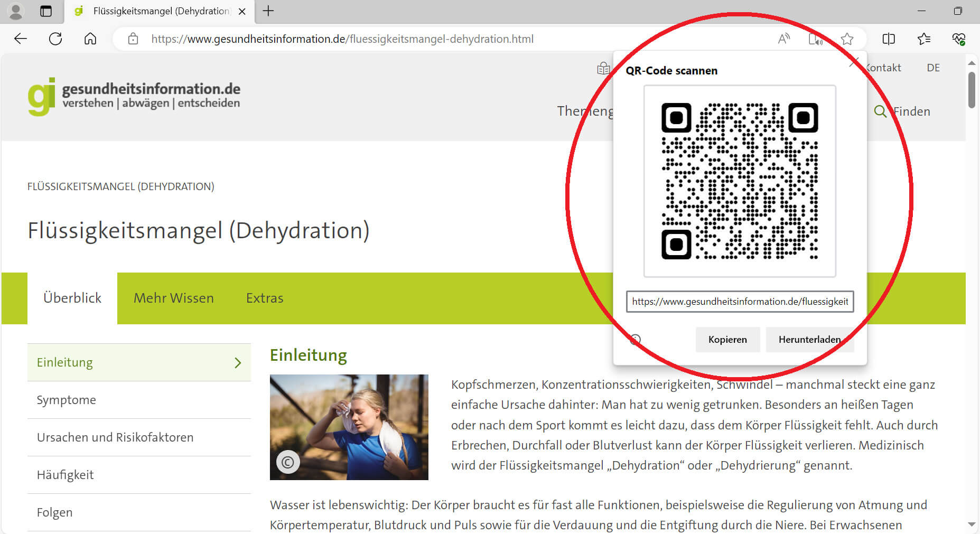
Task: Change language via DE link
Action: (x=933, y=68)
